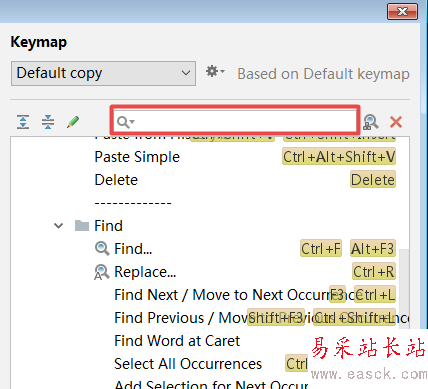Open the keymap gear settings menu
Screen dimensions: 428x389
(x=215, y=71)
